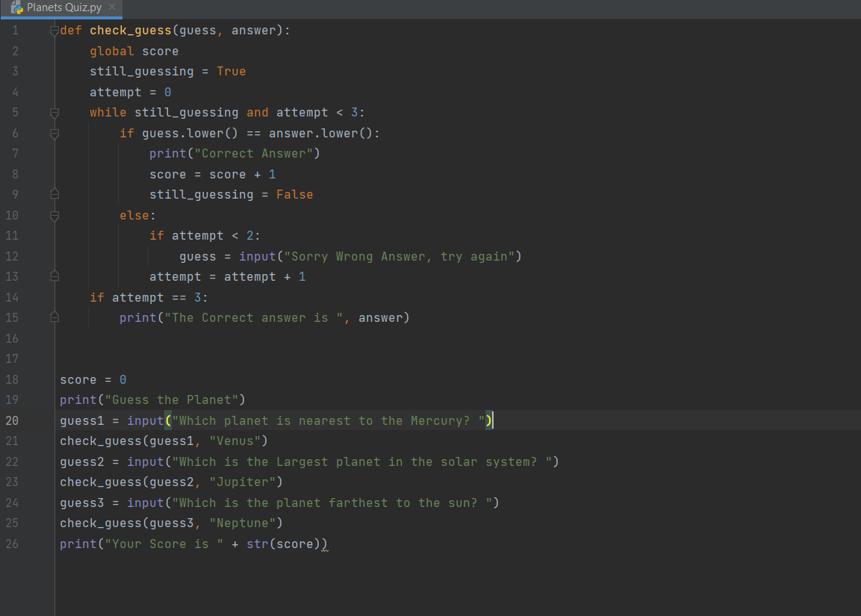
Task: Click the fold end marker at line 9
Action: coord(55,194)
